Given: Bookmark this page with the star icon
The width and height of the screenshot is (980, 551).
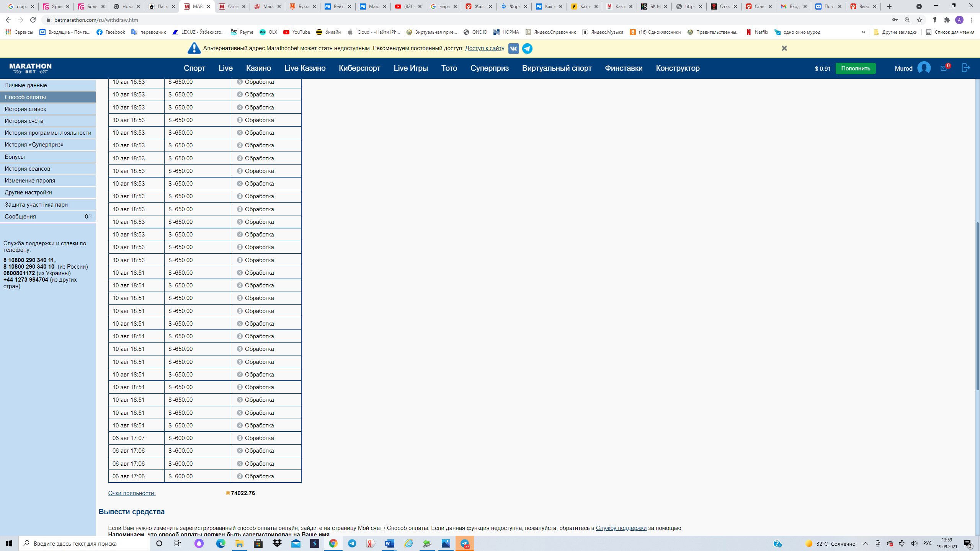Looking at the screenshot, I should click(919, 20).
